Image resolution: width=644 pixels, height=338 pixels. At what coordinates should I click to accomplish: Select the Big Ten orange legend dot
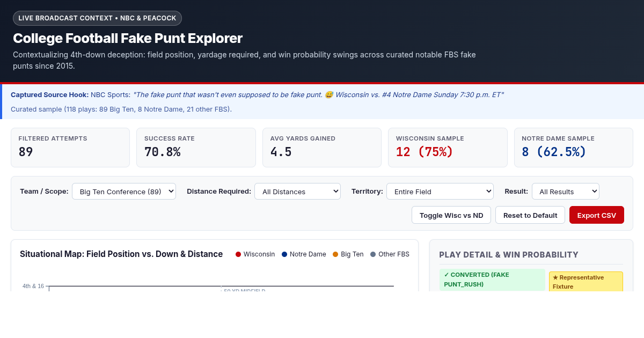(x=335, y=254)
